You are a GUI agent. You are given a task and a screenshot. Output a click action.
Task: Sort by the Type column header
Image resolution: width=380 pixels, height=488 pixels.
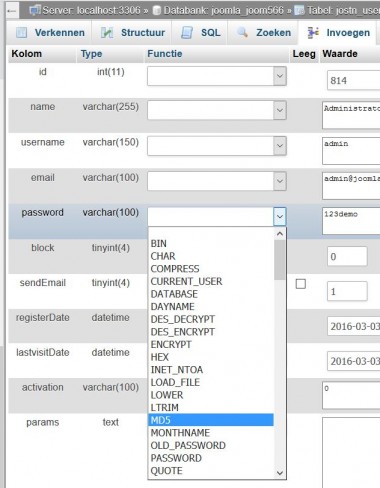click(91, 54)
